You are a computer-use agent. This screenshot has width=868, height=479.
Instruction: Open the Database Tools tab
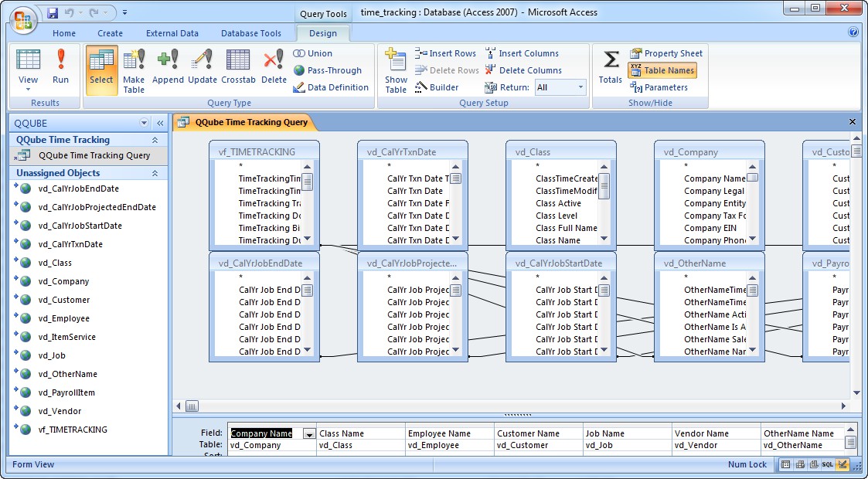coord(251,33)
